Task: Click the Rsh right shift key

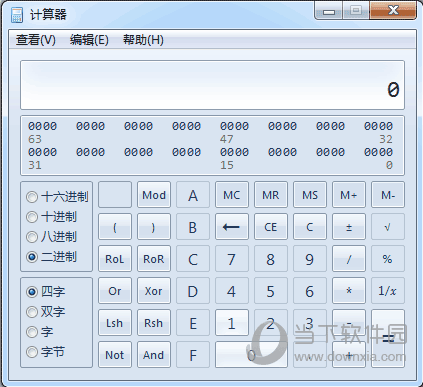Action: coord(154,323)
